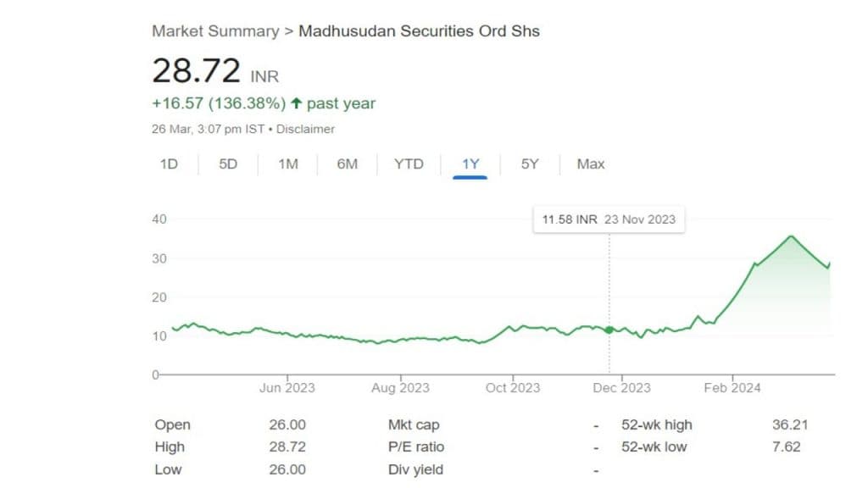Open the 5Y chart range
Viewport: 868px width, 488px height.
pos(530,164)
